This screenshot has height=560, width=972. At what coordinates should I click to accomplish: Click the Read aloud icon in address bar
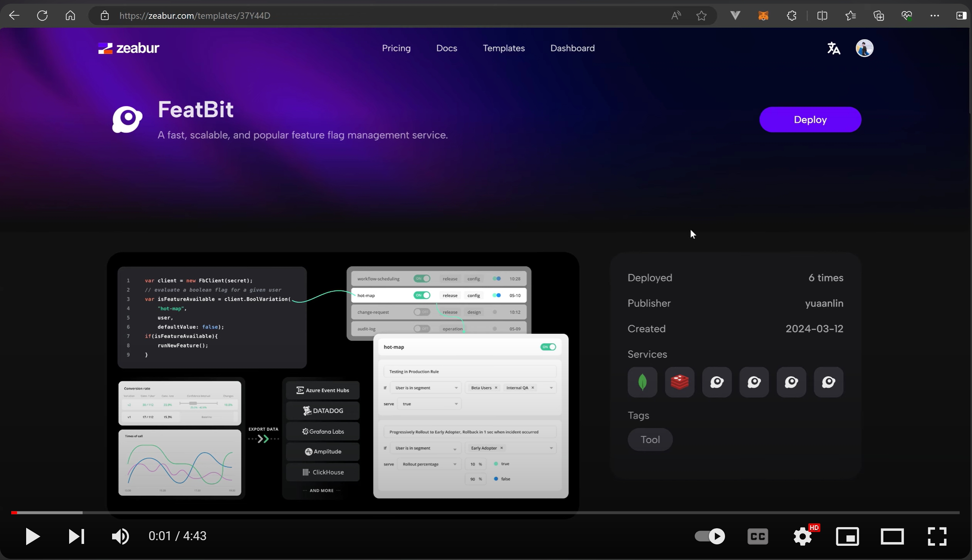click(676, 15)
